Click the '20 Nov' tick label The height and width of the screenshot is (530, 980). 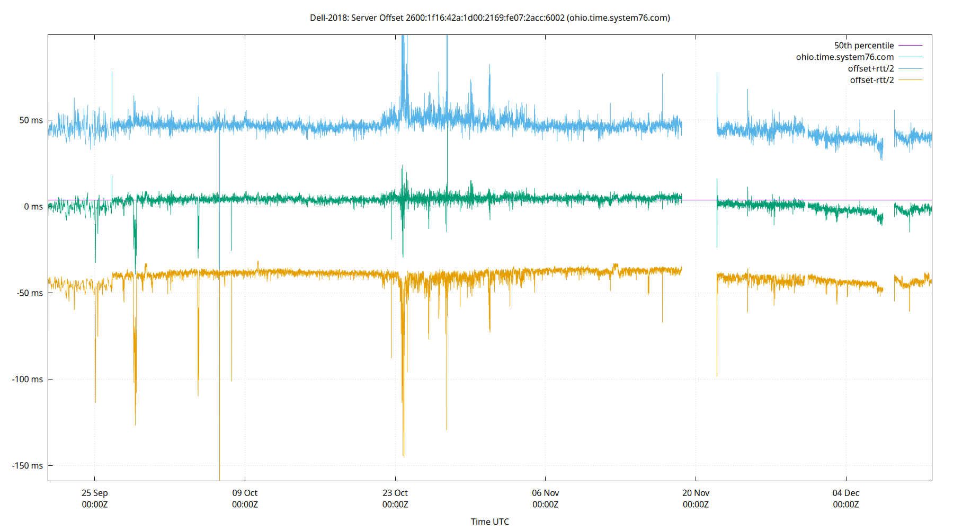click(x=695, y=493)
